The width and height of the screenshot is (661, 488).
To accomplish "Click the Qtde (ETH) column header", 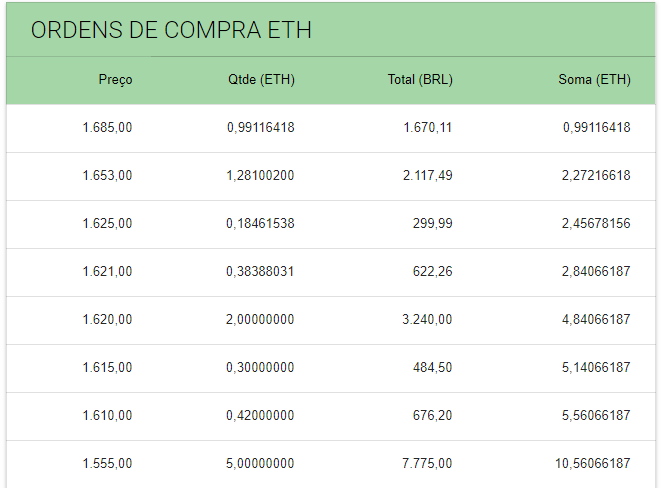I will coord(261,80).
